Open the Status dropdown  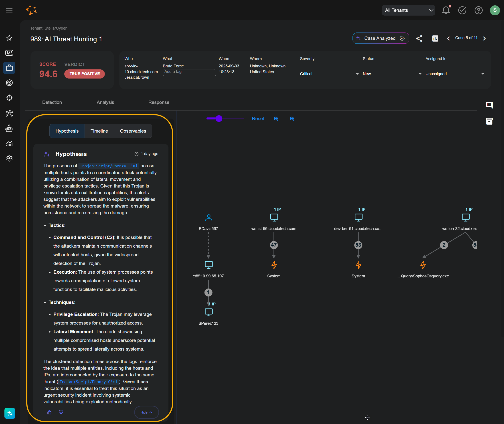click(392, 74)
